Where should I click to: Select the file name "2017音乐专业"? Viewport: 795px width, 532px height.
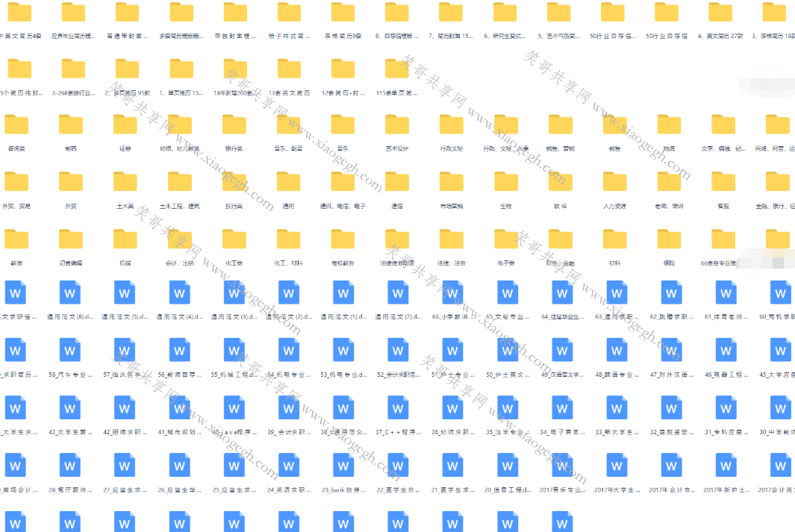coord(562,490)
